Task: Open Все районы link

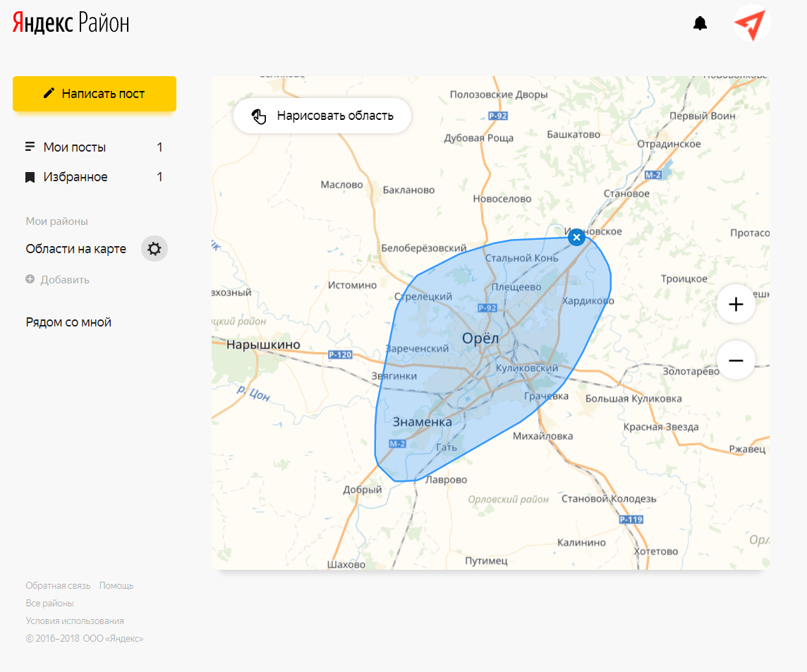Action: pyautogui.click(x=50, y=603)
